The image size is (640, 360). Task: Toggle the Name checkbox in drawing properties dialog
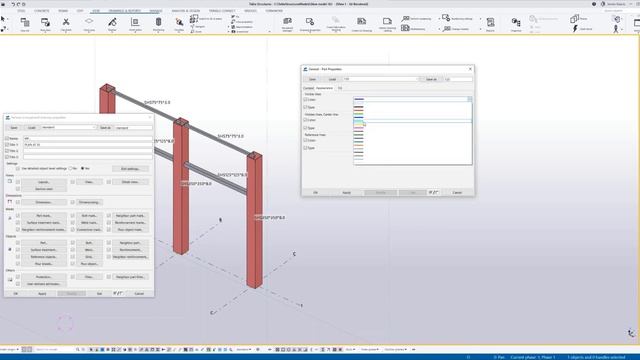point(7,138)
